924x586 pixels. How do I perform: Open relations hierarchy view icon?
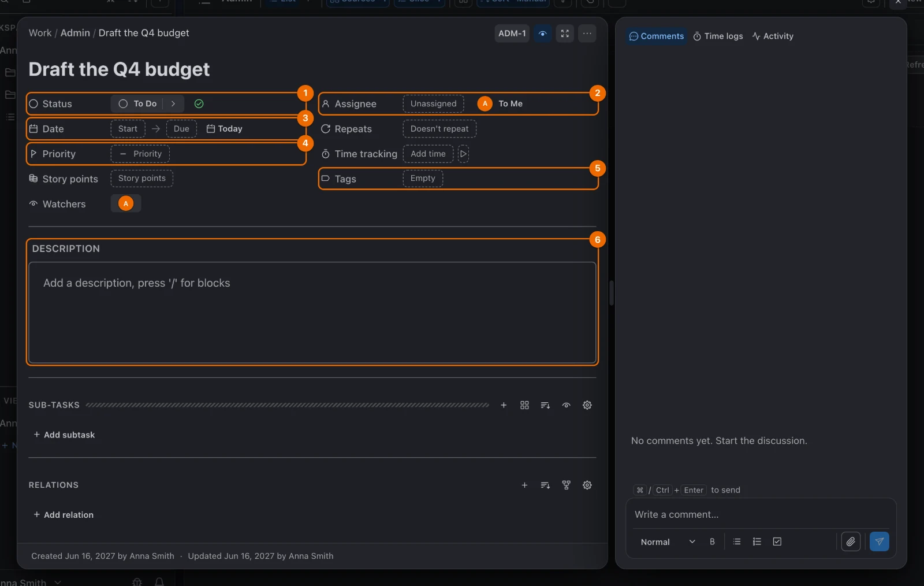[x=567, y=485]
